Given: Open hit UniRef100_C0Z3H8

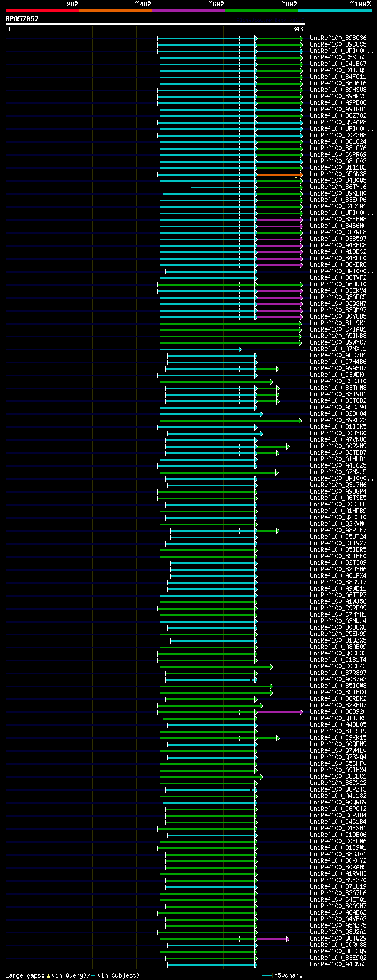Looking at the screenshot, I should (x=338, y=135).
